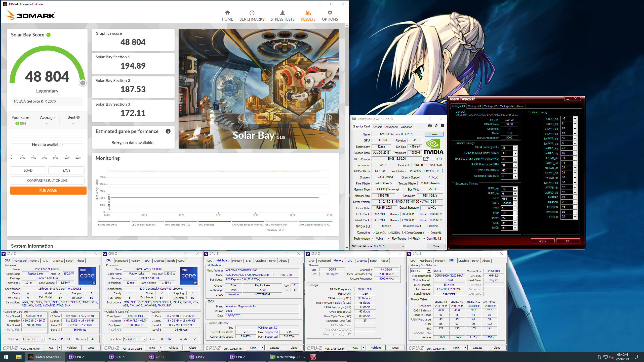Toggle the DirectML checkbox
Screen dimensions: 644x362
[x=428, y=233]
